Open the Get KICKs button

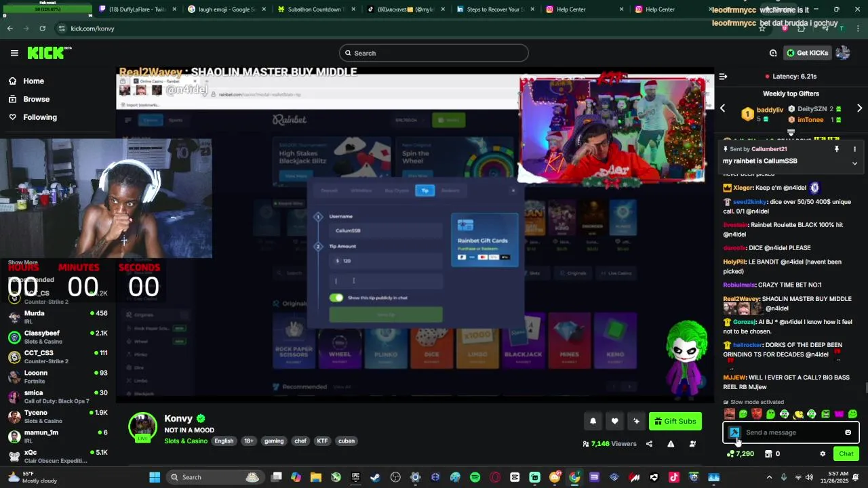(x=807, y=53)
